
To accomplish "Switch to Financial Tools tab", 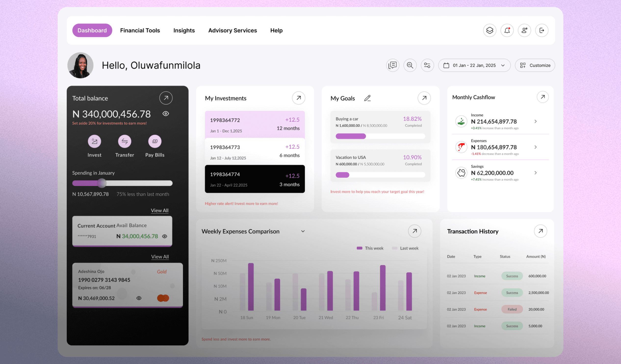I will tap(140, 30).
